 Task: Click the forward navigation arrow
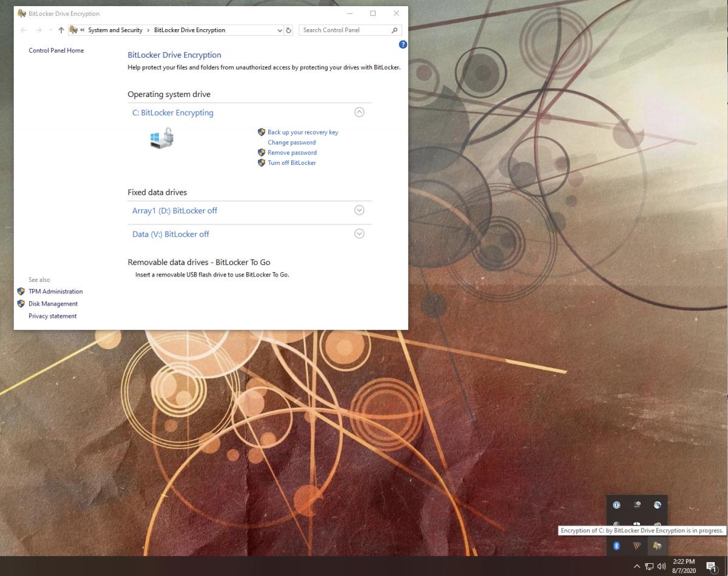[x=39, y=30]
